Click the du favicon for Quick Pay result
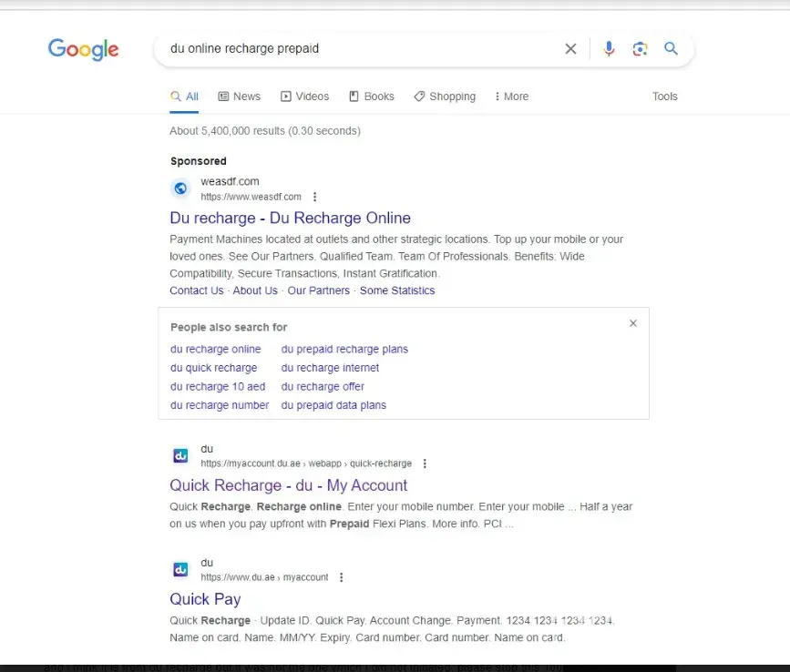The image size is (790, 672). pyautogui.click(x=180, y=569)
